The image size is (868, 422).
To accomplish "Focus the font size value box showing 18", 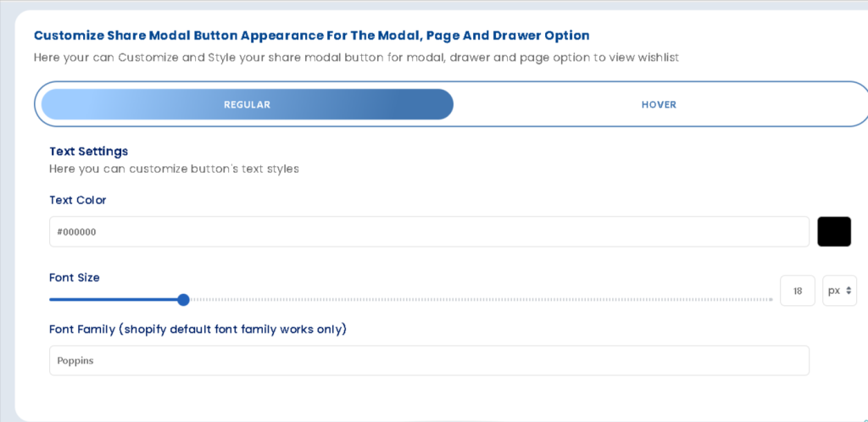I will click(x=797, y=291).
